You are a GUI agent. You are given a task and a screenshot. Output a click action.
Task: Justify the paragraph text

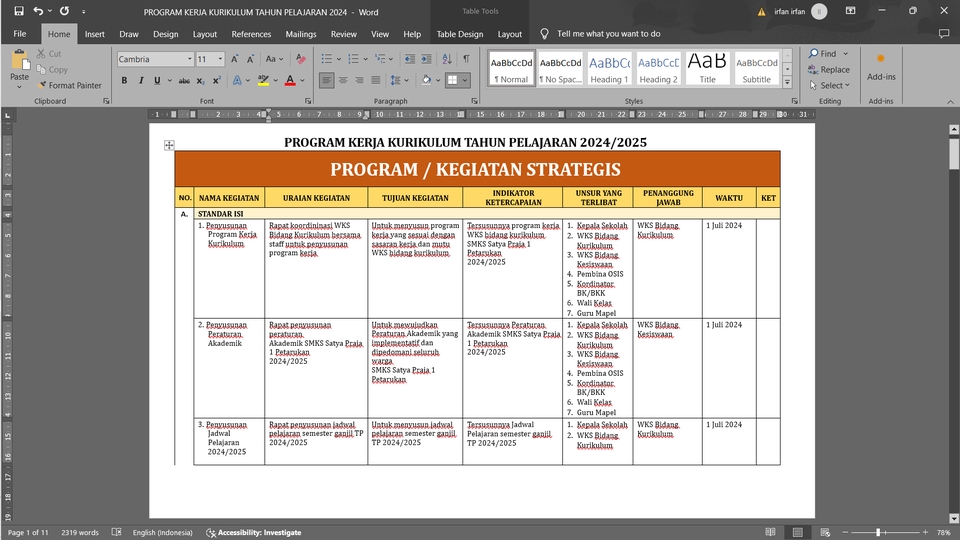[x=376, y=80]
